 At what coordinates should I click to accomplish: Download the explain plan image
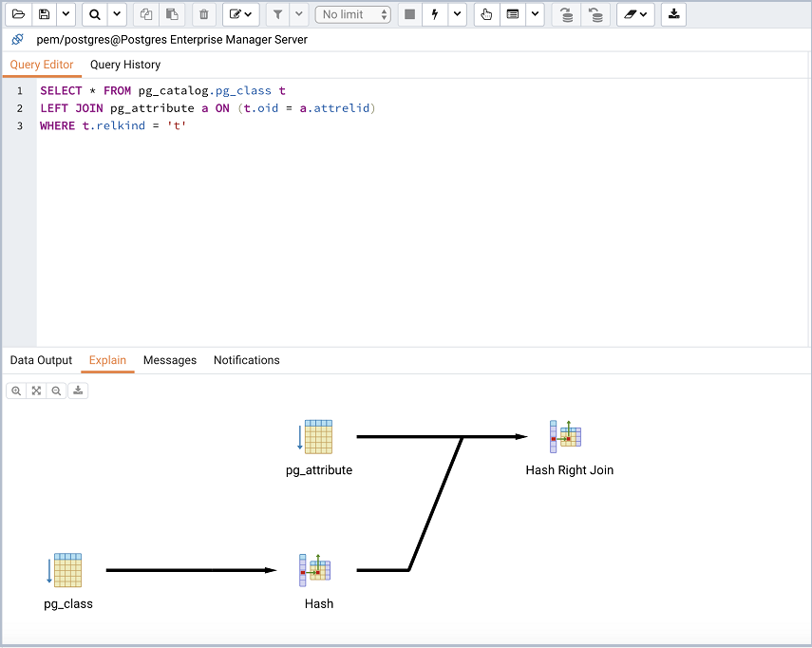(78, 391)
